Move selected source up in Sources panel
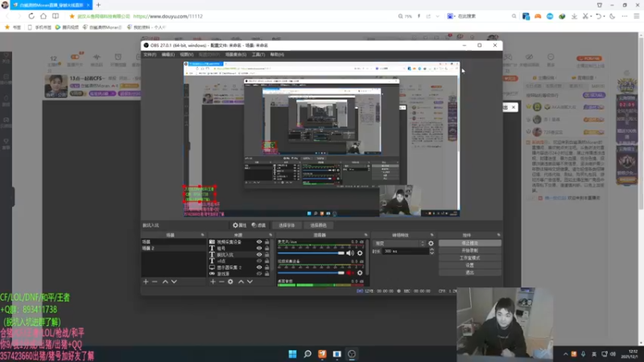Image resolution: width=644 pixels, height=362 pixels. (241, 282)
